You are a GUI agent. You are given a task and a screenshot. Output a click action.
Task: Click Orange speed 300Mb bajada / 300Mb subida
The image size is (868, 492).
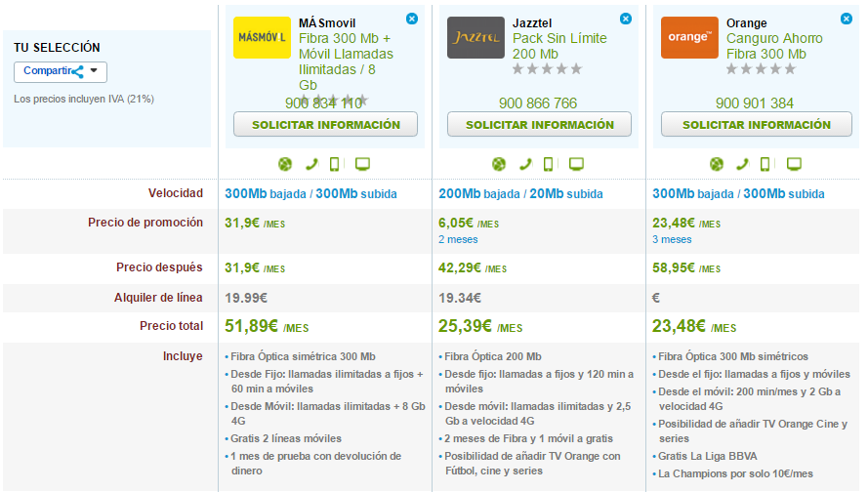point(738,193)
